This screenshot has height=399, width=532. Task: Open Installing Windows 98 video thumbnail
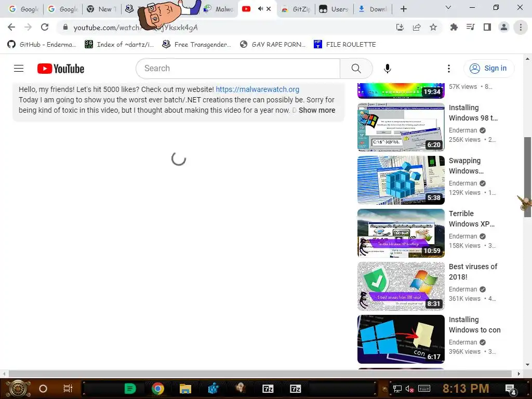401,127
